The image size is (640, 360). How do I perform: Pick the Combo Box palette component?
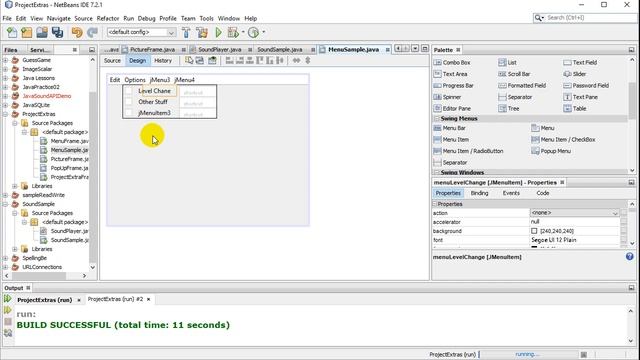(x=452, y=62)
